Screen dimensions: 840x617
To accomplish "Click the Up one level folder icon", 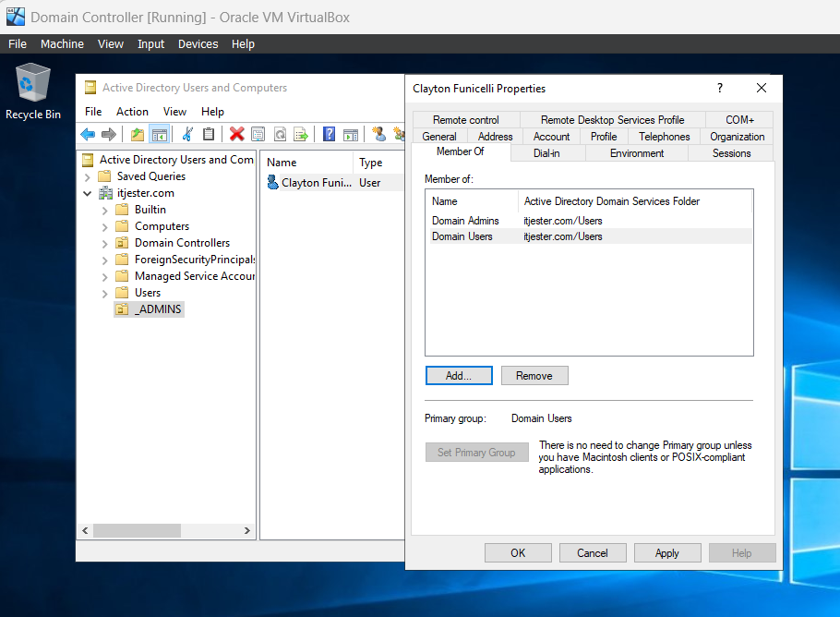I will (138, 134).
